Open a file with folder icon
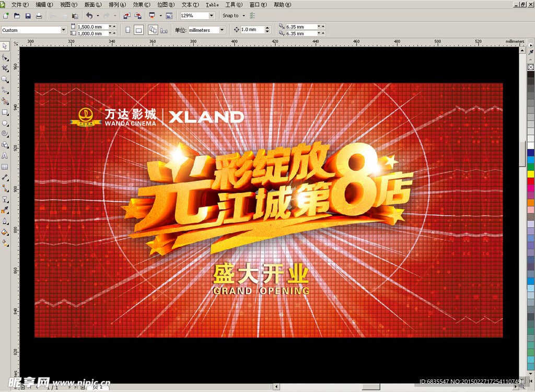 (x=17, y=16)
